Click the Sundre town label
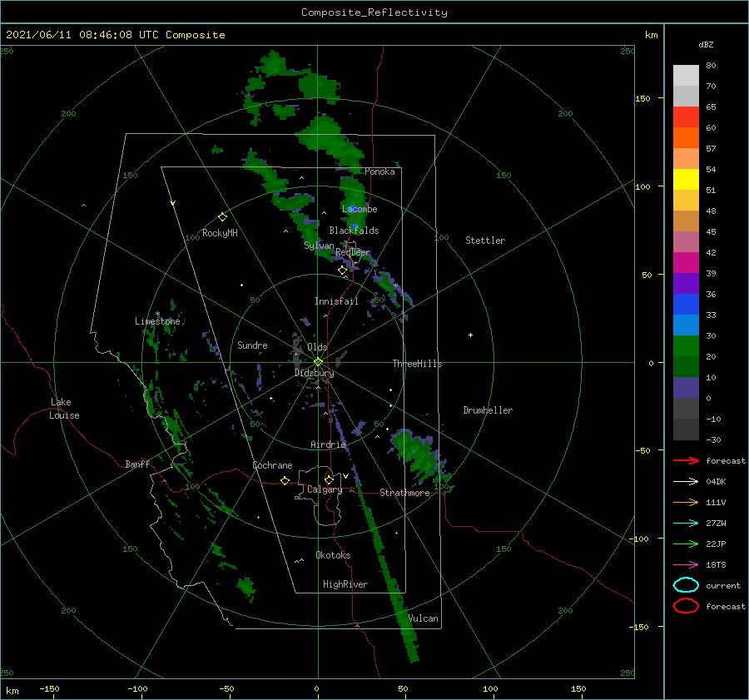The width and height of the screenshot is (749, 700). tap(252, 345)
